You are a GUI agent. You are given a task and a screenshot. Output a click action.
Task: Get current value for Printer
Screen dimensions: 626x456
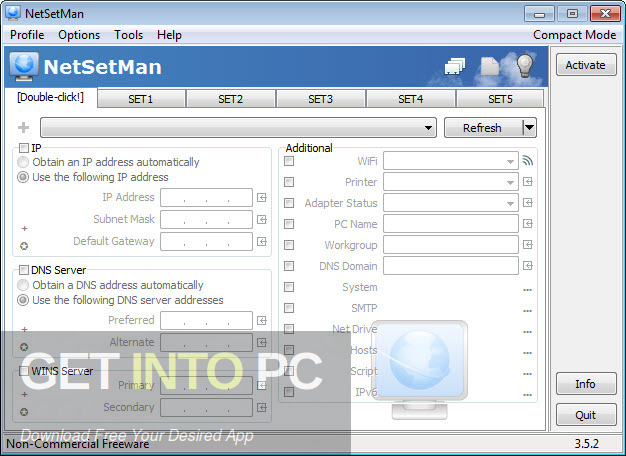(528, 182)
